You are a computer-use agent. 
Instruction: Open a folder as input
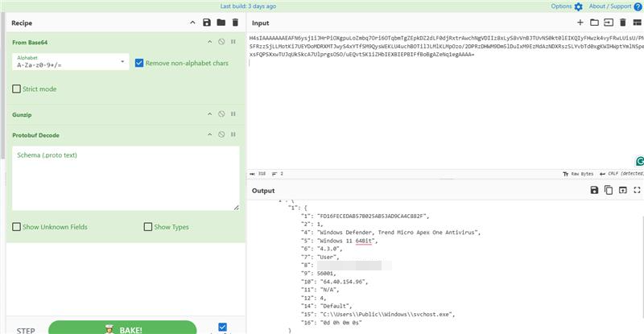[x=594, y=23]
